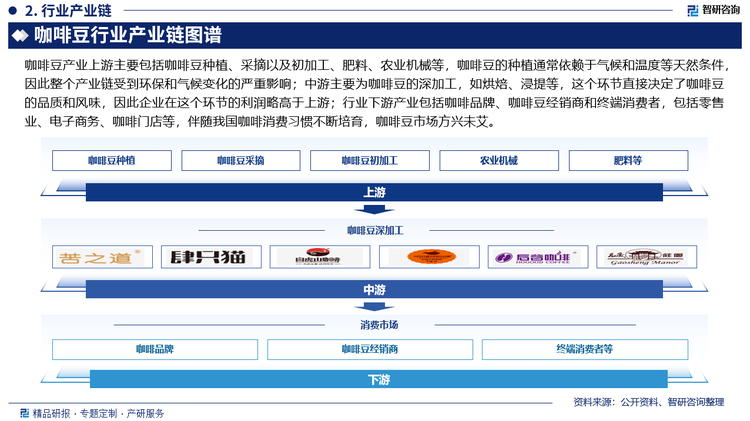Click the paragraph line starting 咖啡豆产业上游主要包括
Viewport: 750px width, 421px height.
pyautogui.click(x=378, y=65)
